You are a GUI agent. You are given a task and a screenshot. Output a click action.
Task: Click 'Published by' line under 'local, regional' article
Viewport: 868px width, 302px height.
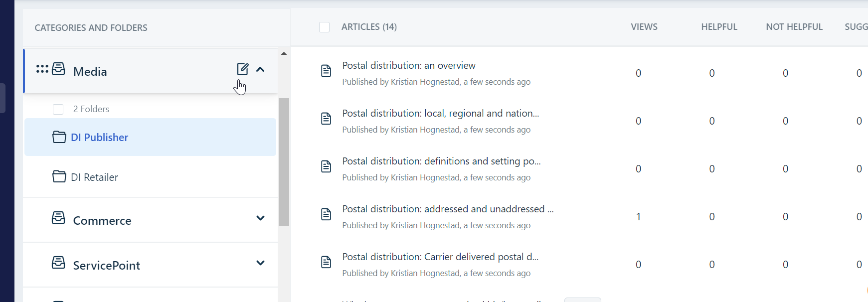point(436,130)
